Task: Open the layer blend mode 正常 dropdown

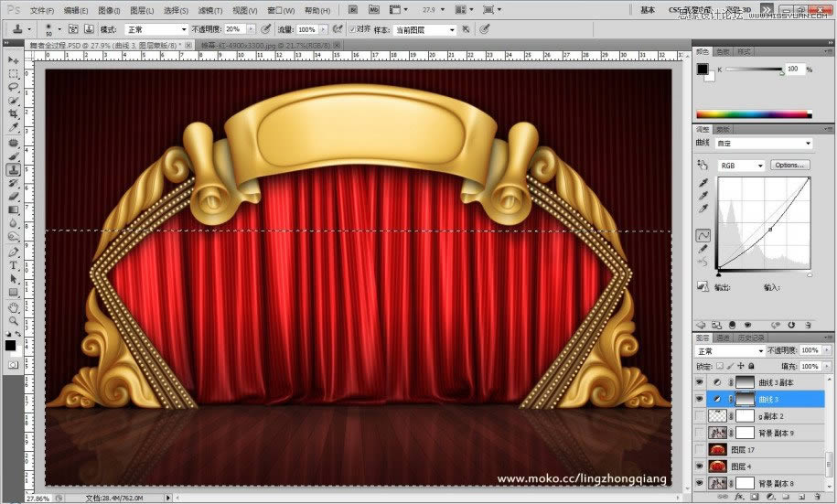Action: (x=730, y=350)
